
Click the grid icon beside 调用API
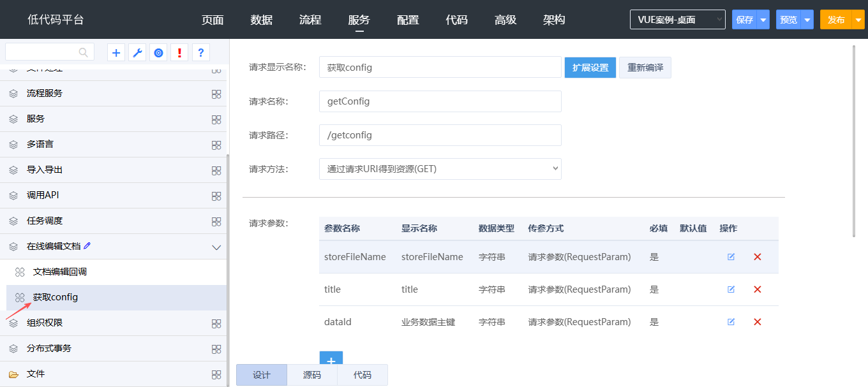pos(216,196)
